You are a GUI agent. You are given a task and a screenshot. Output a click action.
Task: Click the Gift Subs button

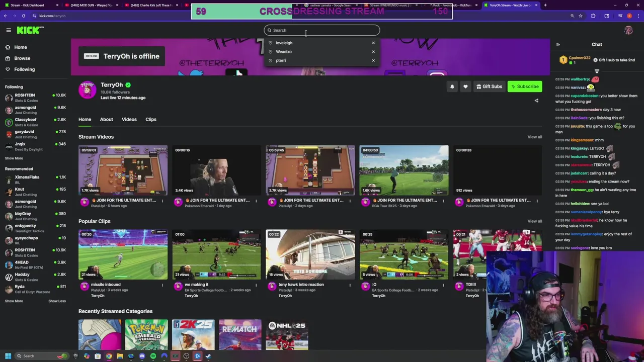tap(489, 86)
